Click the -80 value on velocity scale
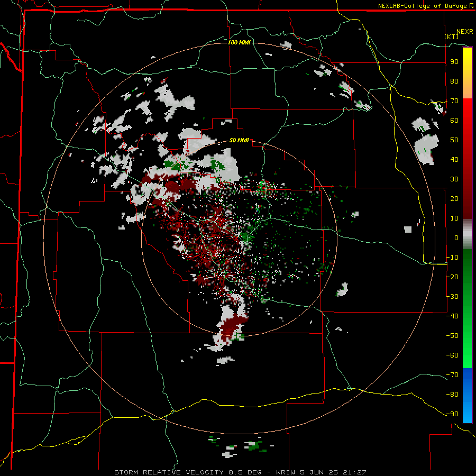 452,395
